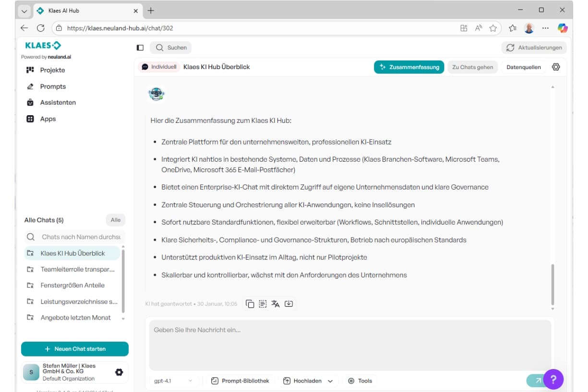Open chat settings gear next to Datenquellen

point(556,67)
